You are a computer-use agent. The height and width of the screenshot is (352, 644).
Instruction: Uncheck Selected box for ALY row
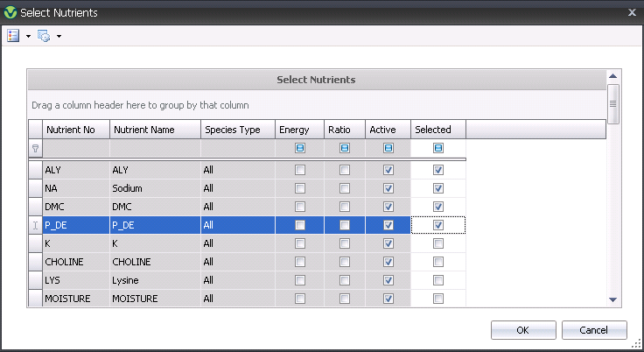click(x=438, y=170)
